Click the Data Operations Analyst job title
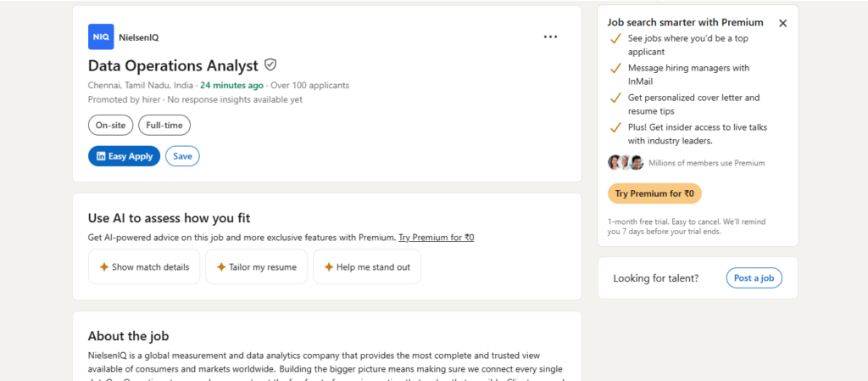 coord(173,65)
